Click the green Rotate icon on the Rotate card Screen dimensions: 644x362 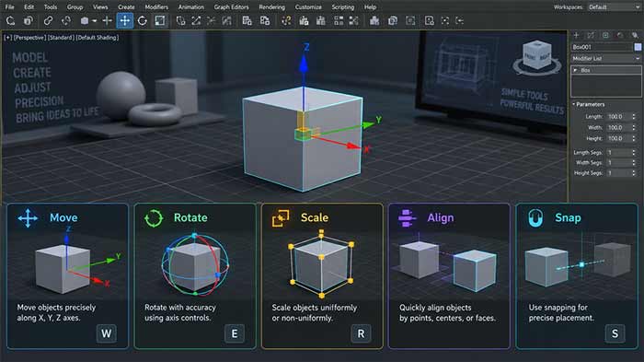point(154,218)
